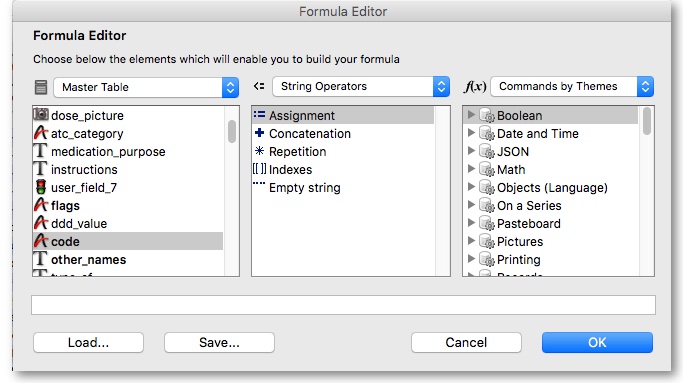Expand the Pasteboard theme triangle
The width and height of the screenshot is (683, 383).
(x=471, y=223)
